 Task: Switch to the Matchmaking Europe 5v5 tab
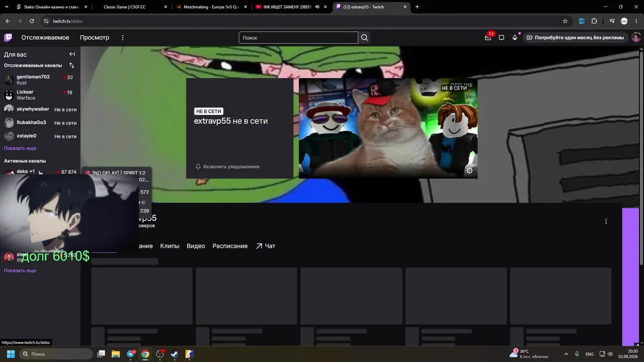click(x=211, y=7)
